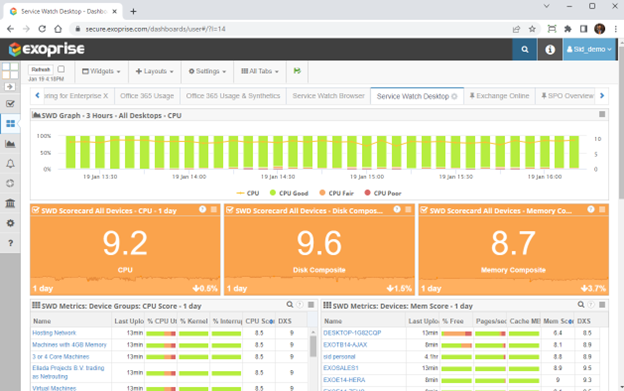The width and height of the screenshot is (624, 391).
Task: Open the CPU scorecard menu icon
Action: click(x=214, y=209)
